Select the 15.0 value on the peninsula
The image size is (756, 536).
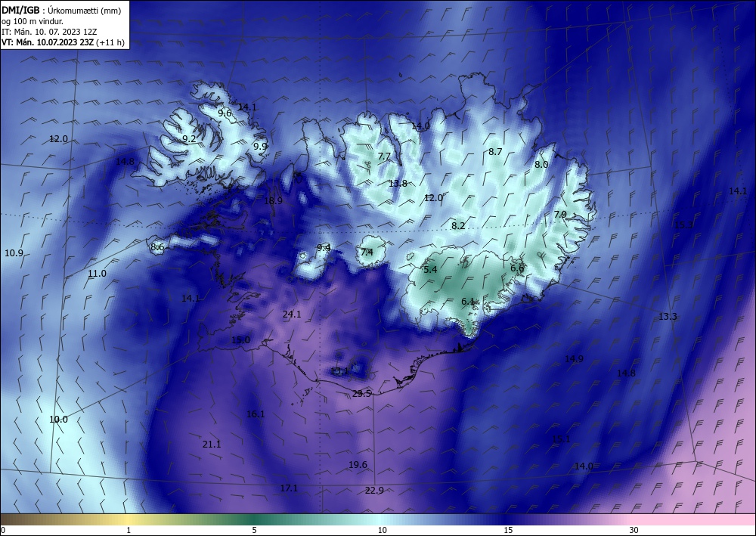[240, 340]
